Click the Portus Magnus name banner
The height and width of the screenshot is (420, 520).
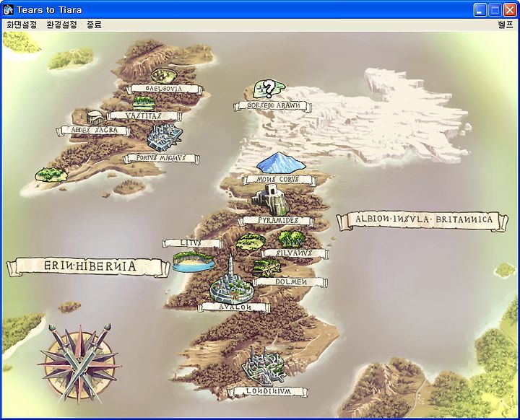pos(161,158)
